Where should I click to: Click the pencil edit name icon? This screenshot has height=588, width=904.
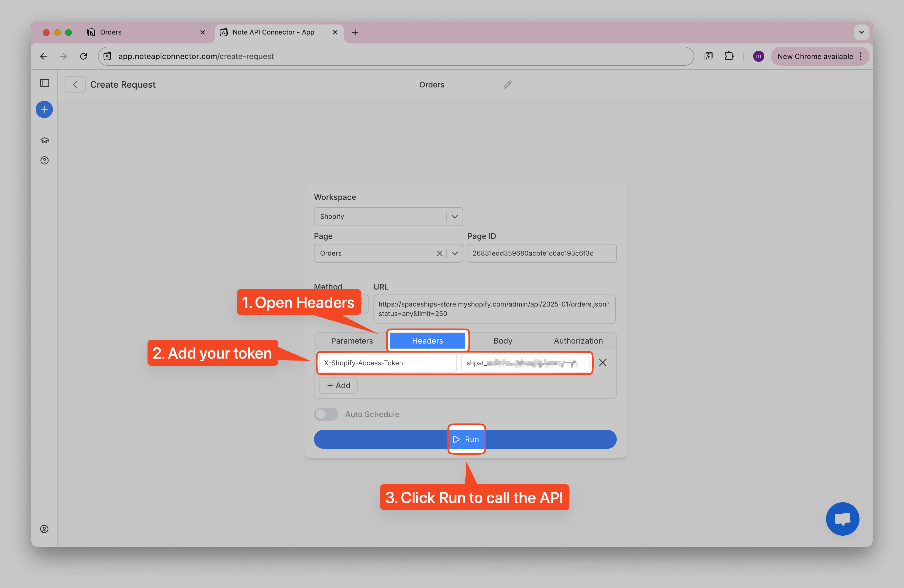507,84
